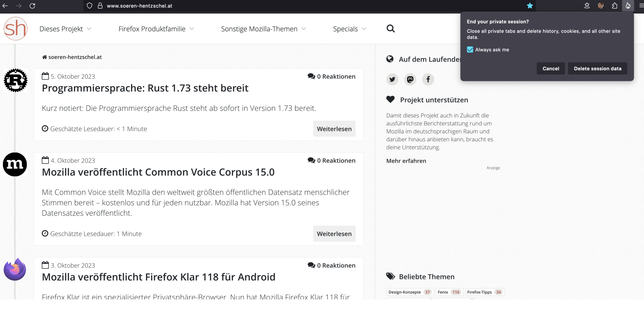
Task: Select the Fenix topic tag
Action: pos(449,292)
